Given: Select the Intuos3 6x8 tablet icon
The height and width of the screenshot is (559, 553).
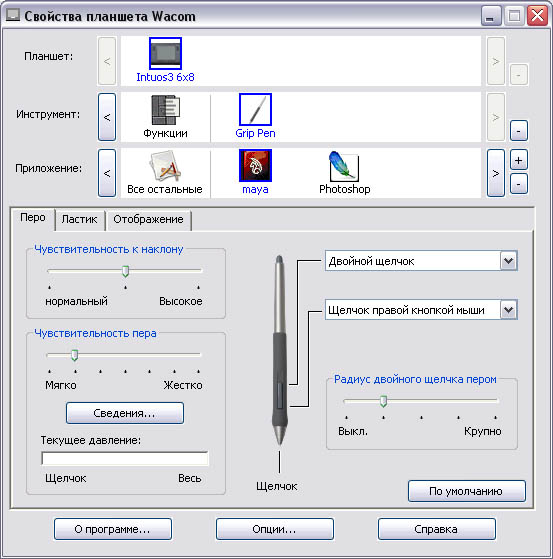Looking at the screenshot, I should tap(165, 53).
